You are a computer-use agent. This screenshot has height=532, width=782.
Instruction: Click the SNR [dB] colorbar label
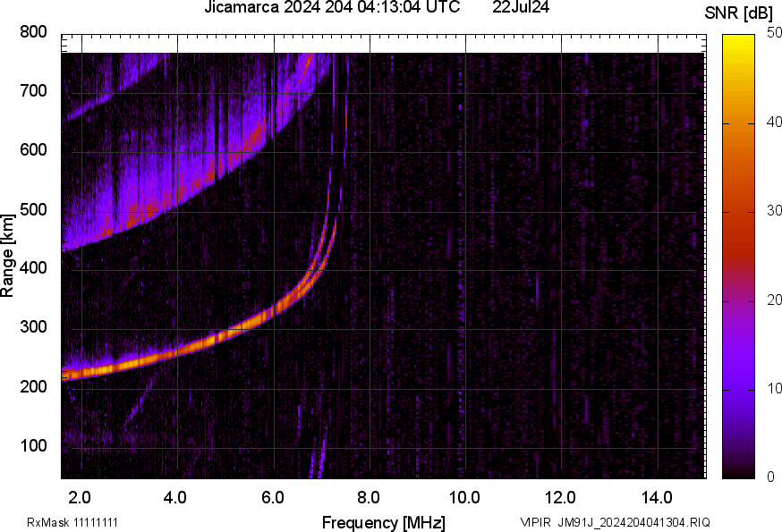click(739, 10)
